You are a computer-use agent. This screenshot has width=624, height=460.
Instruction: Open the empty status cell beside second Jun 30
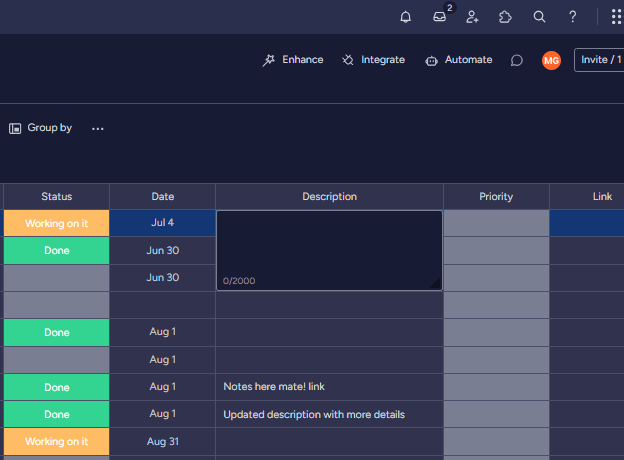[x=57, y=278]
